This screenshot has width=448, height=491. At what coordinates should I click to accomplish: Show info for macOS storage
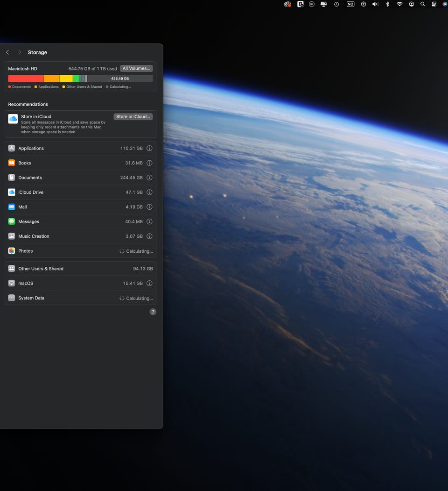149,284
